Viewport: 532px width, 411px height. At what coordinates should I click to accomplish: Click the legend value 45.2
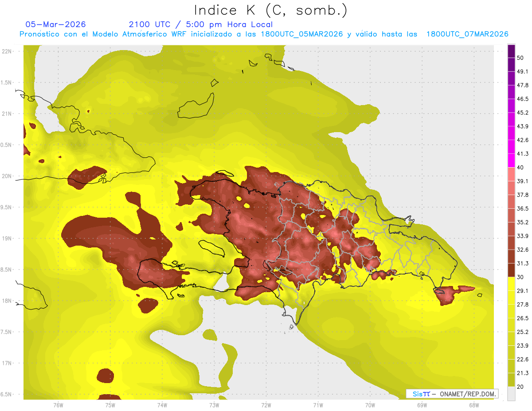click(x=523, y=113)
